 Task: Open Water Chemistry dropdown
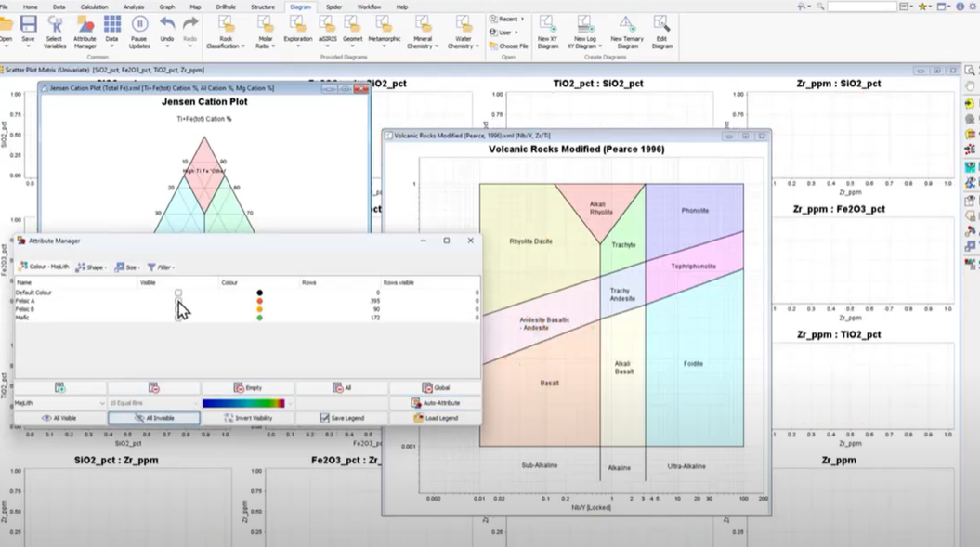click(464, 32)
